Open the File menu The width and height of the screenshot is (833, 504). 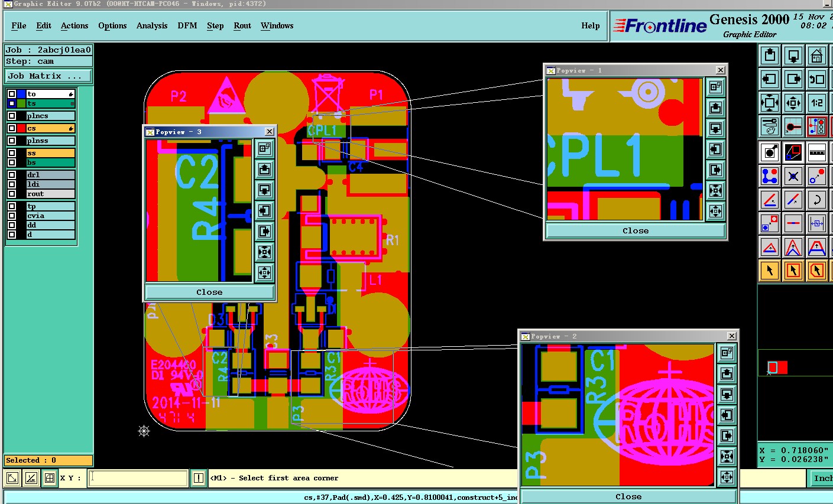pyautogui.click(x=19, y=25)
